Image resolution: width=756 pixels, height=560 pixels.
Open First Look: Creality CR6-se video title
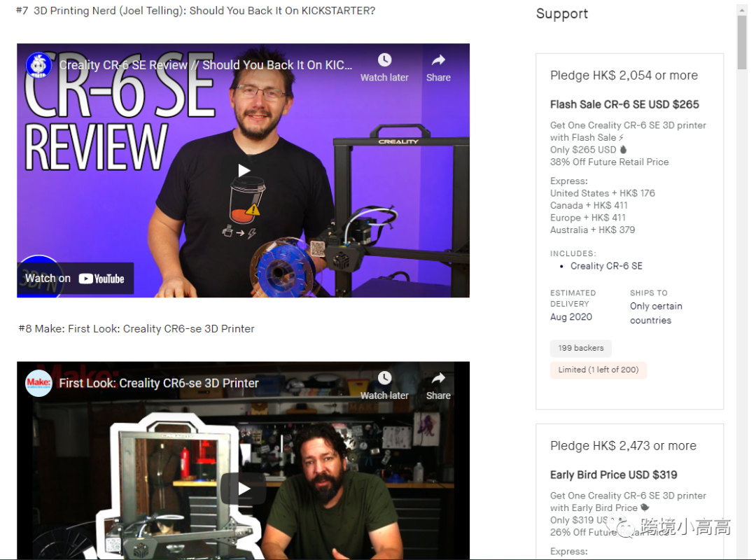[159, 383]
